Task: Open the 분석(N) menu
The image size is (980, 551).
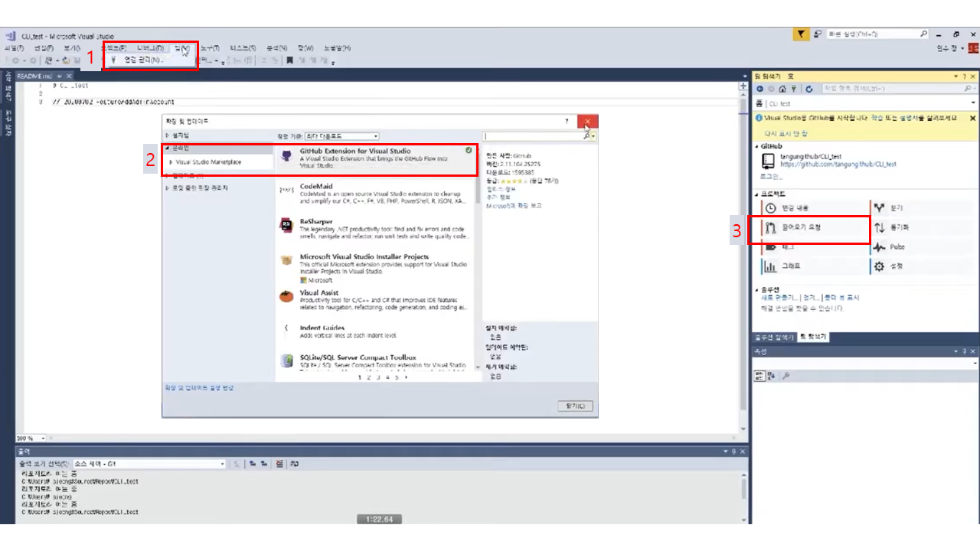Action: coord(276,48)
